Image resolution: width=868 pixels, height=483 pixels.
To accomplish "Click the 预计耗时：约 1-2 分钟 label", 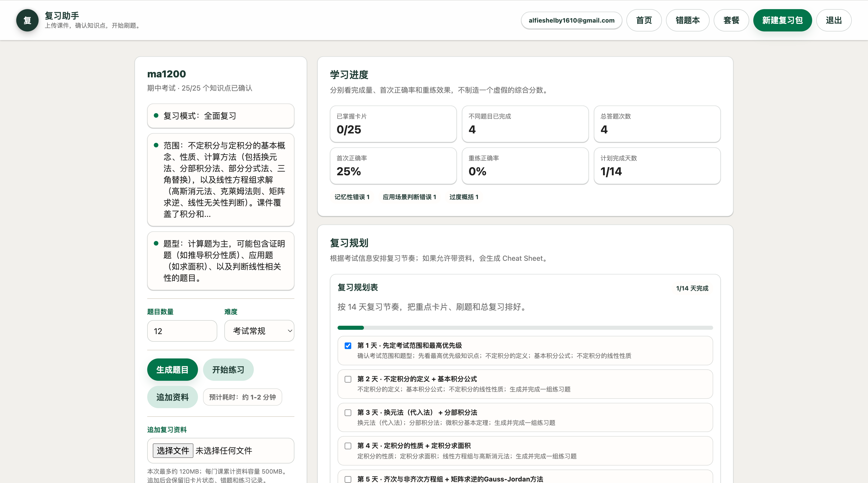I will [x=242, y=397].
